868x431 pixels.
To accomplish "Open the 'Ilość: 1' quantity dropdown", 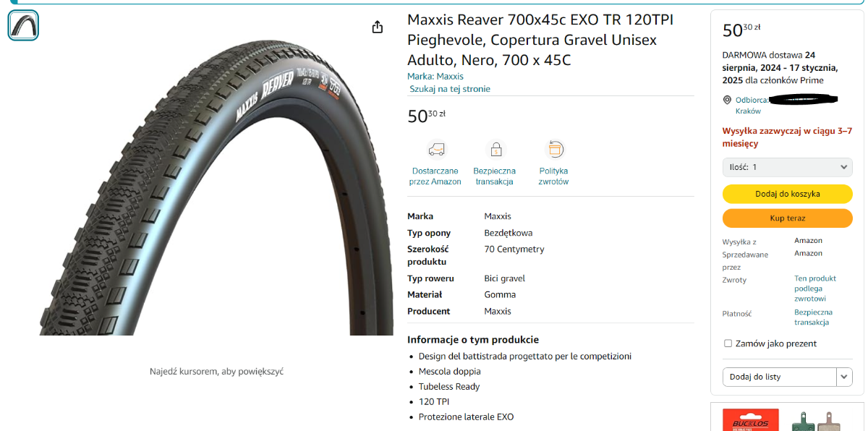I will [788, 167].
